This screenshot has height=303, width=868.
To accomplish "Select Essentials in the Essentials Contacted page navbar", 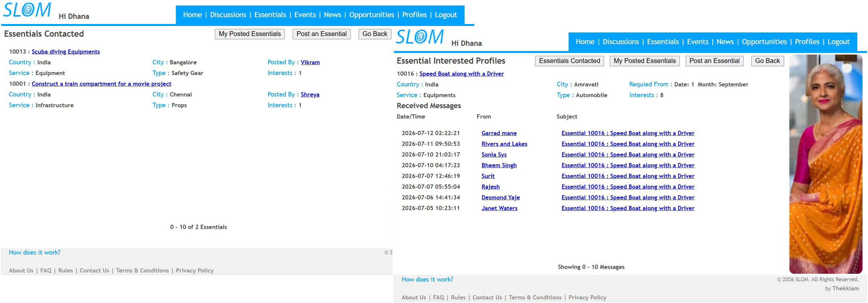I will tap(270, 15).
